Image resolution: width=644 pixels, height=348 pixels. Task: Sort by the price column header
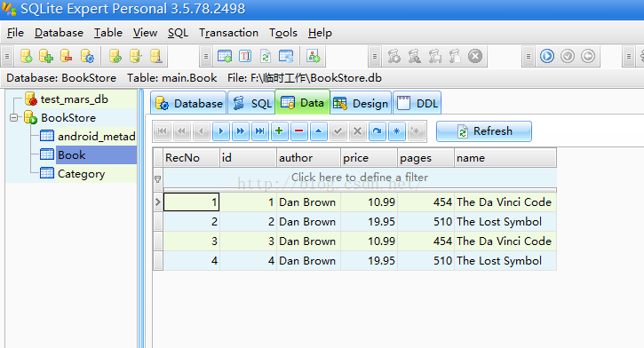click(369, 158)
